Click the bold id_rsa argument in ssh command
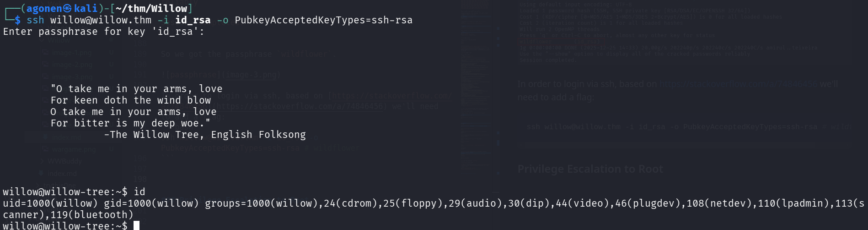 (x=193, y=20)
